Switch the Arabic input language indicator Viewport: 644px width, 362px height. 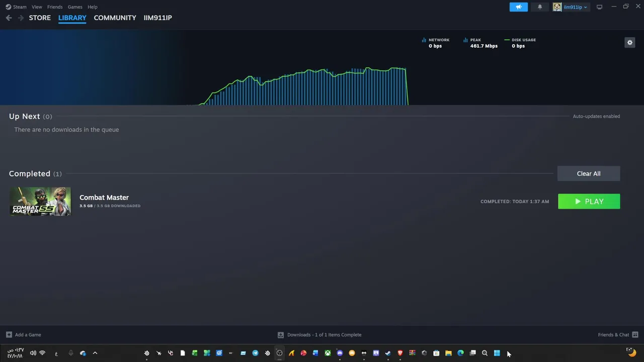[x=56, y=353]
